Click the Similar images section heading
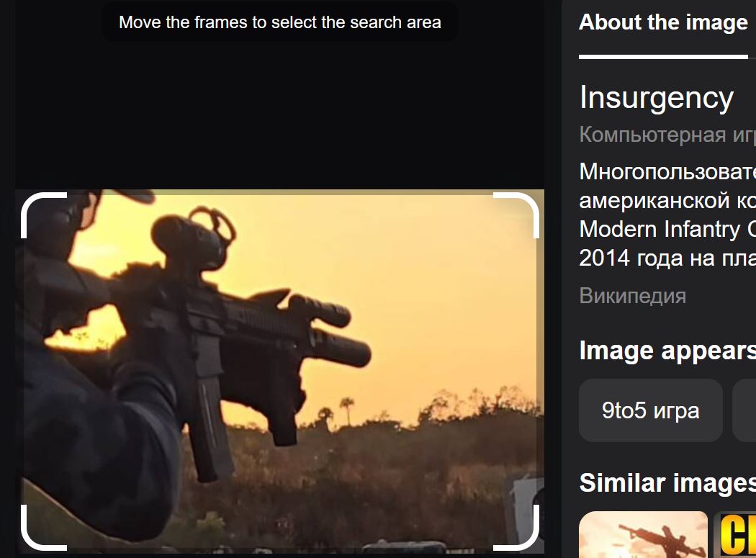This screenshot has width=756, height=558. coord(667,483)
